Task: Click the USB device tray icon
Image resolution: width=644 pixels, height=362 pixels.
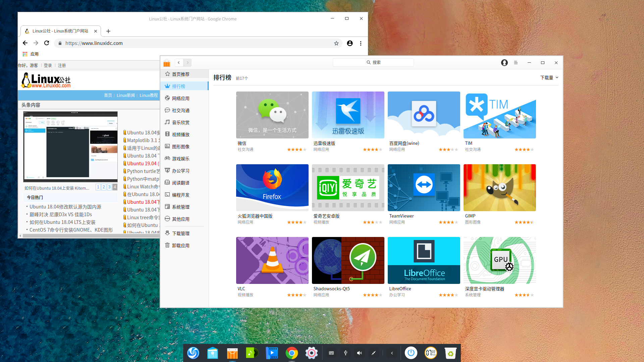Action: click(x=345, y=353)
